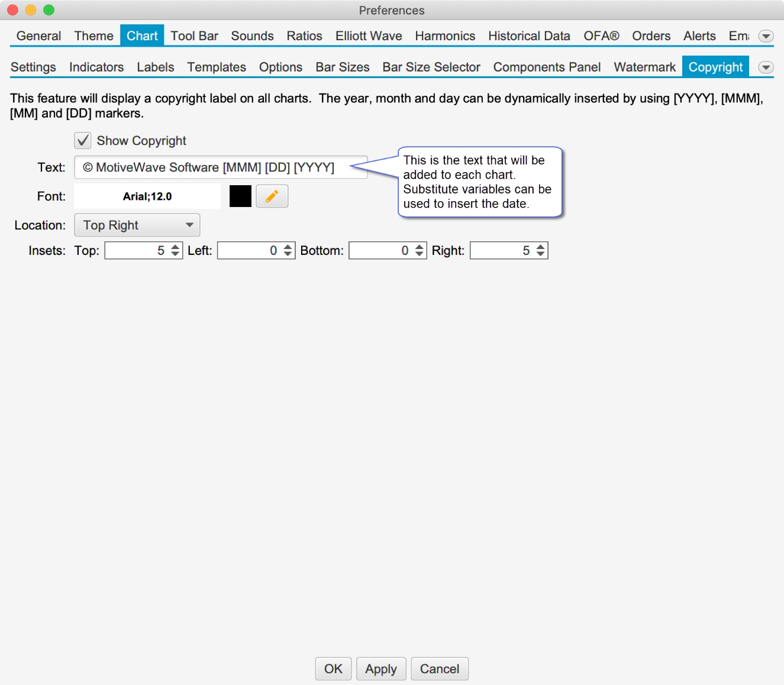The width and height of the screenshot is (784, 685).
Task: Click the Bottom inset stepper arrows
Action: point(419,251)
